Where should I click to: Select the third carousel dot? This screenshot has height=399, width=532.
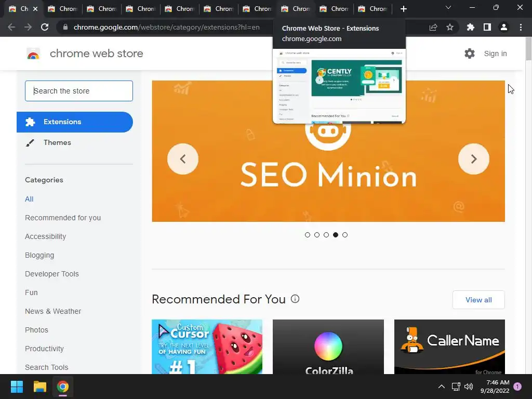(326, 235)
